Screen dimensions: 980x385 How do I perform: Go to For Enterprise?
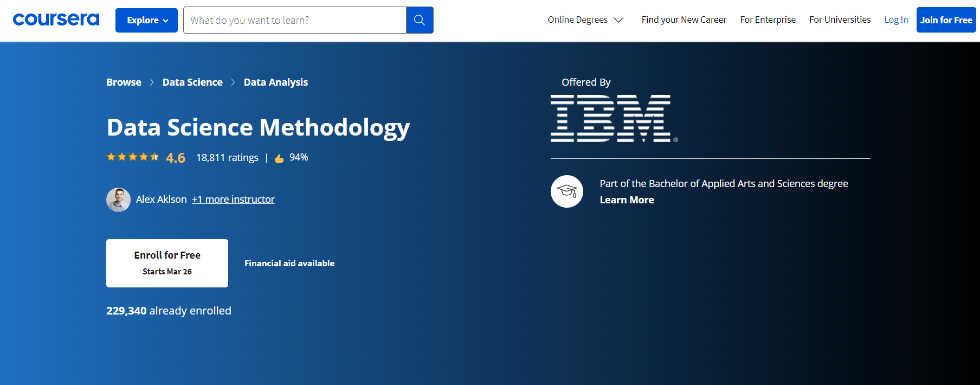click(x=768, y=20)
